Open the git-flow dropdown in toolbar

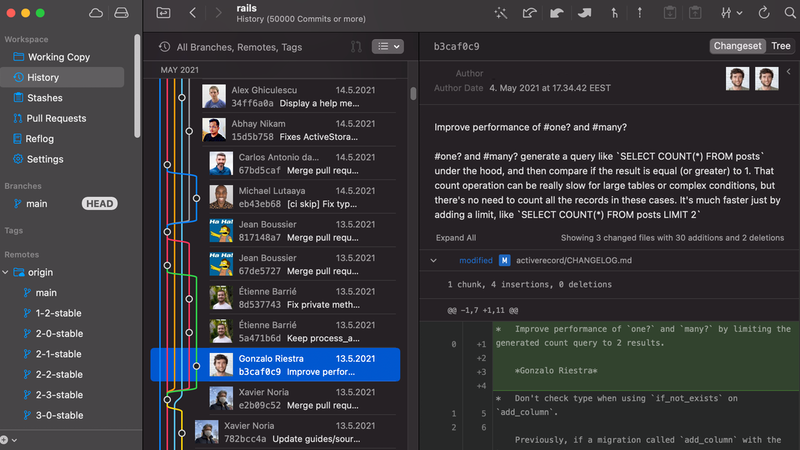[x=731, y=13]
